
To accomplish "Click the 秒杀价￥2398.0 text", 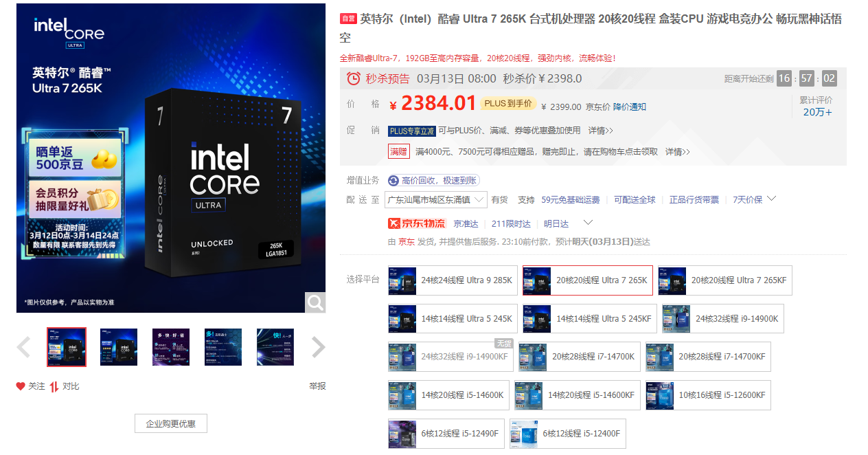I will coord(542,78).
